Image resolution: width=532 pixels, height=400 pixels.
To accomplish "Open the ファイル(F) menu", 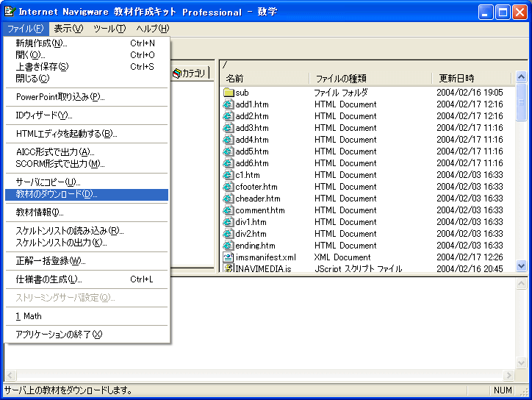I will 26,29.
